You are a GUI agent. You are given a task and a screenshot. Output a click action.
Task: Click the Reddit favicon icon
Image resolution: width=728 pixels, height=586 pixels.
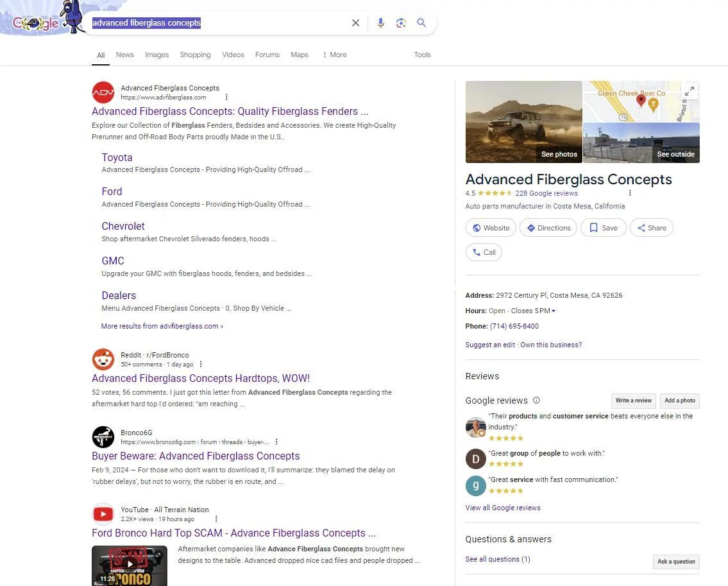tap(103, 359)
